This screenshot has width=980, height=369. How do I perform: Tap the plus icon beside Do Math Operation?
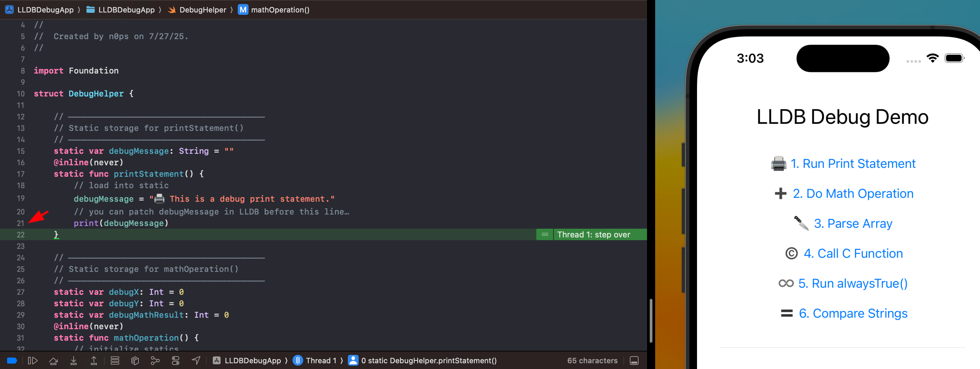click(x=780, y=193)
